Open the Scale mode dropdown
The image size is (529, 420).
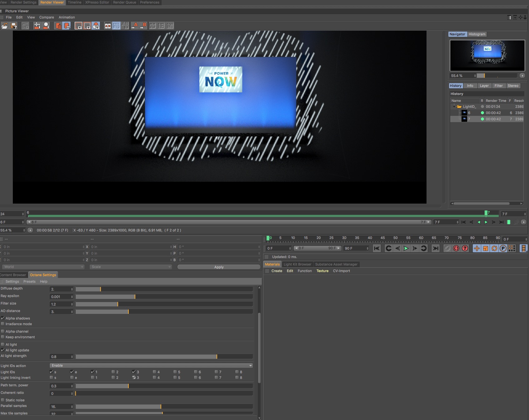pyautogui.click(x=131, y=267)
